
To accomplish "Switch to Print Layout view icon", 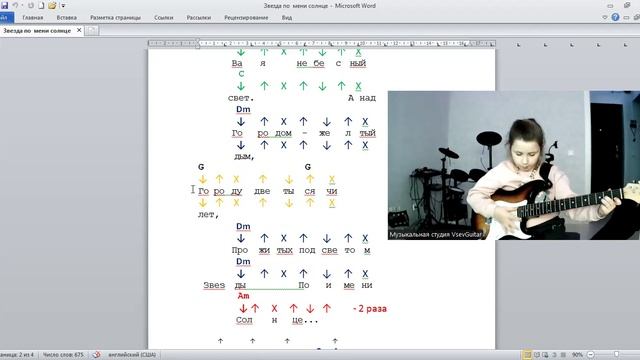I will tap(527, 355).
